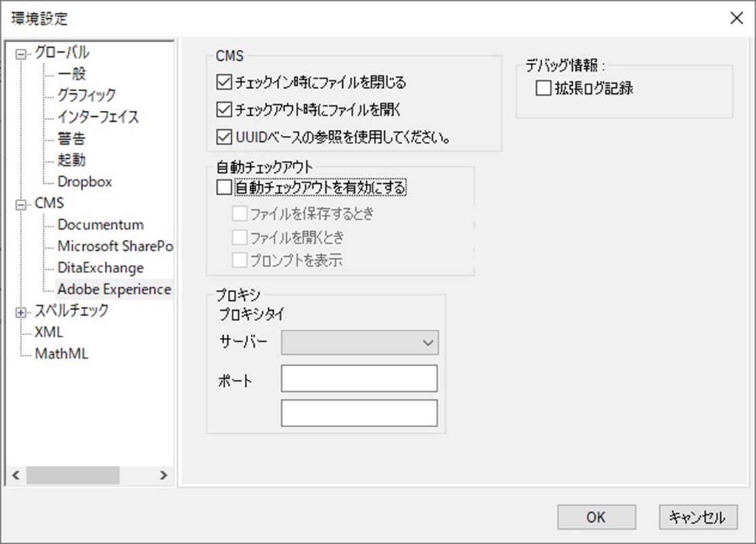Uncheck チェックイン時にファイルを閉じる checkbox
Image resolution: width=756 pixels, height=544 pixels.
(224, 83)
